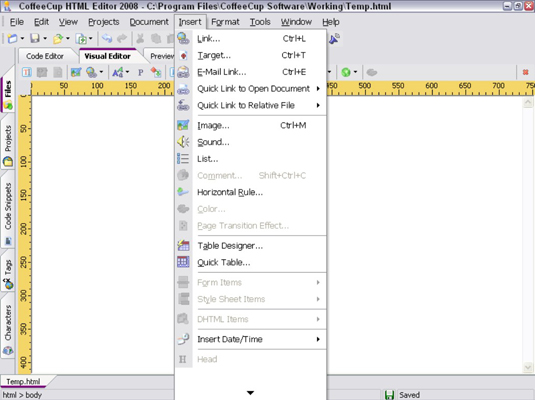Screen dimensions: 535x400
Task: Choose Table Designer... menu entry
Action: 251,246
